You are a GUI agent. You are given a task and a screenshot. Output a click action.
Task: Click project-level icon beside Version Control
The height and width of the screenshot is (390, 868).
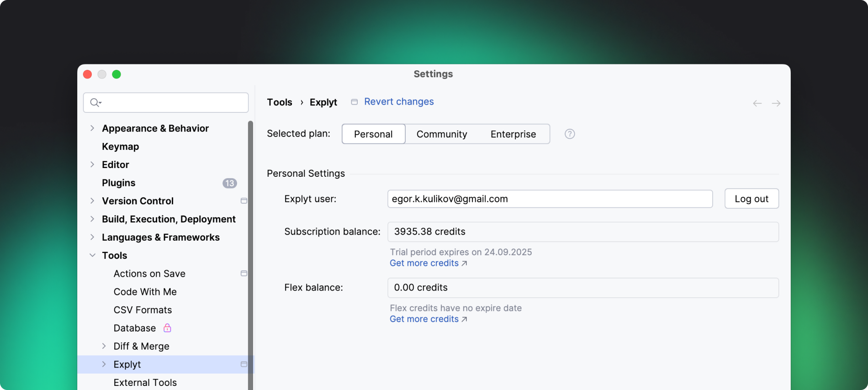point(243,201)
